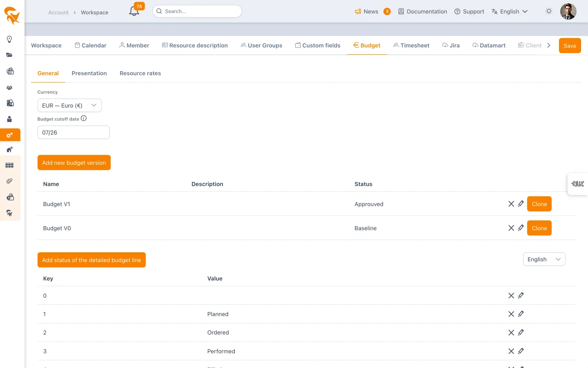Edit Budget V1 with the pencil icon
Image resolution: width=588 pixels, height=368 pixels.
tap(521, 204)
